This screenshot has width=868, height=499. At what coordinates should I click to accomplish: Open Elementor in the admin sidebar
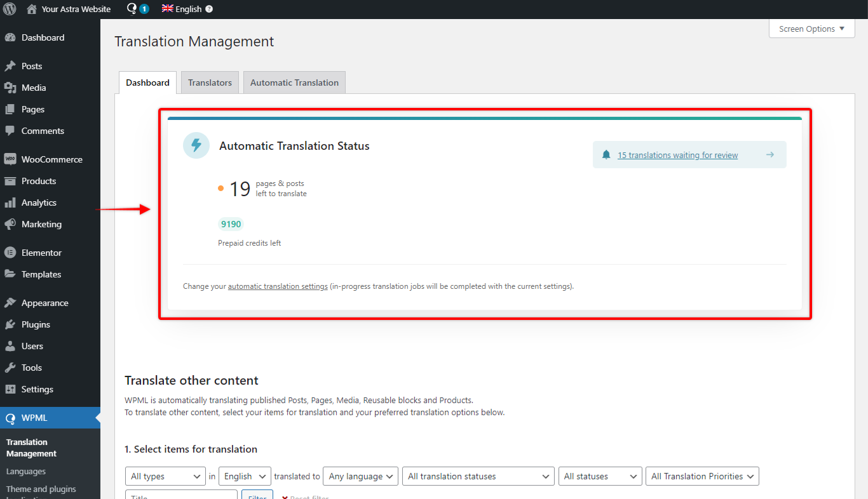point(41,253)
